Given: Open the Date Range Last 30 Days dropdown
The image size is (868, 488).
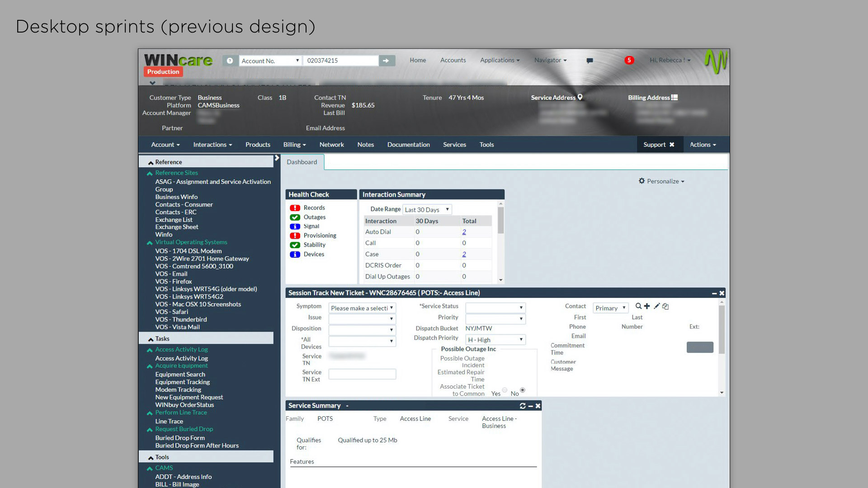Looking at the screenshot, I should tap(427, 210).
